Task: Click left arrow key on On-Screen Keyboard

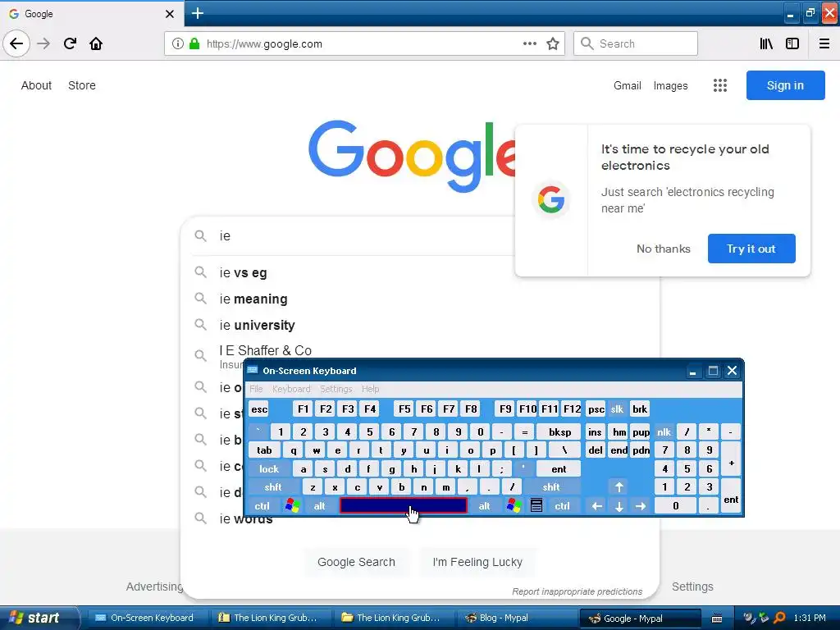Action: tap(597, 505)
